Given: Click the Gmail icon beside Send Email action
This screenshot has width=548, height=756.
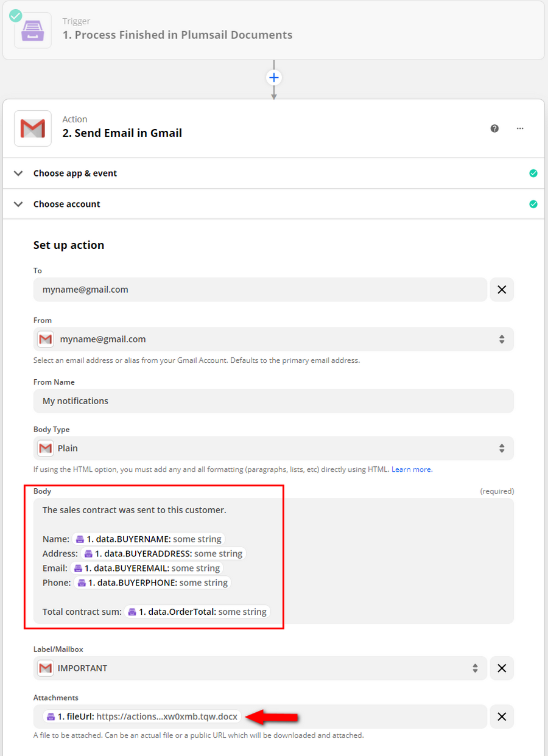Looking at the screenshot, I should (32, 128).
